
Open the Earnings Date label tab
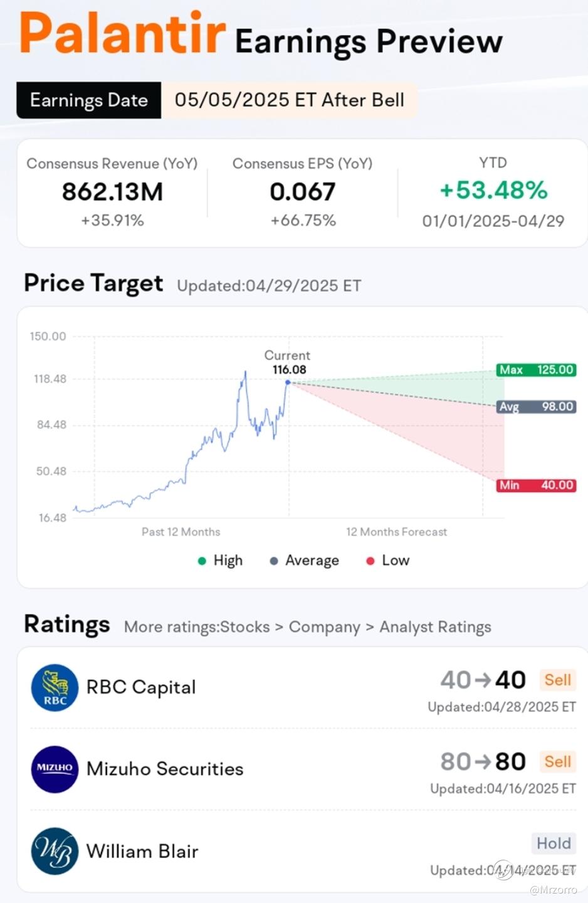pos(89,100)
